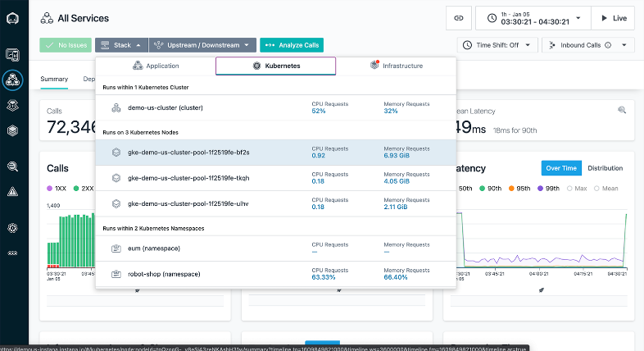Switch latency chart to Distribution
Viewport: 644px width, 351px height.
click(605, 168)
